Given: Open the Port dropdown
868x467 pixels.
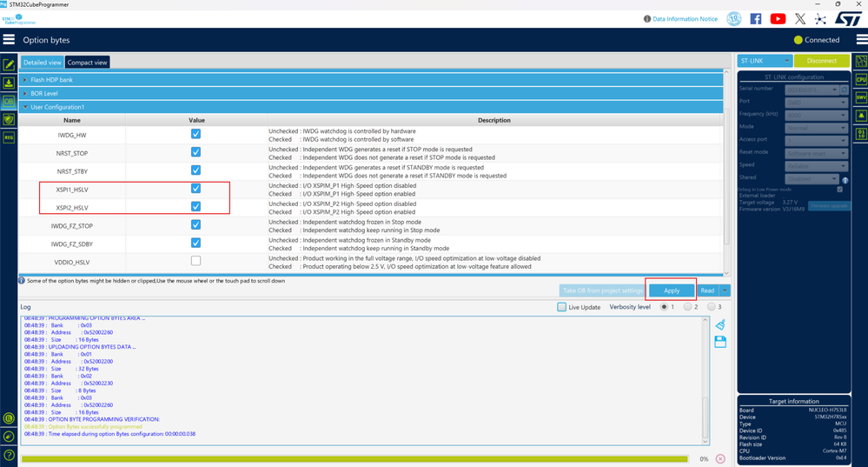Looking at the screenshot, I should pos(816,102).
